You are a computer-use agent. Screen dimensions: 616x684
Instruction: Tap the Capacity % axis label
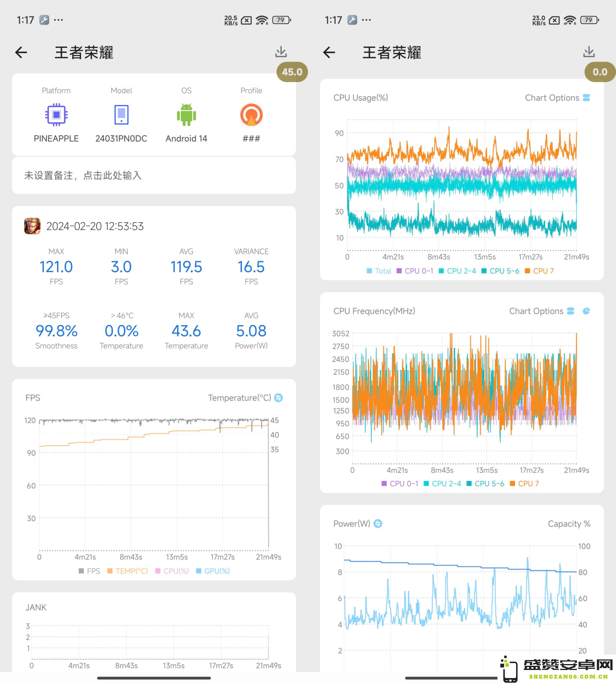[x=569, y=524]
